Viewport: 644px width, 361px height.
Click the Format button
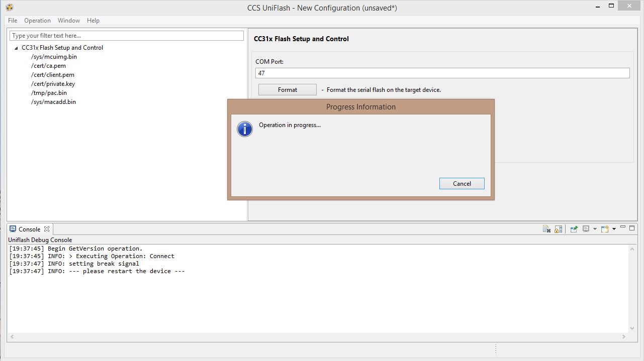(x=288, y=90)
